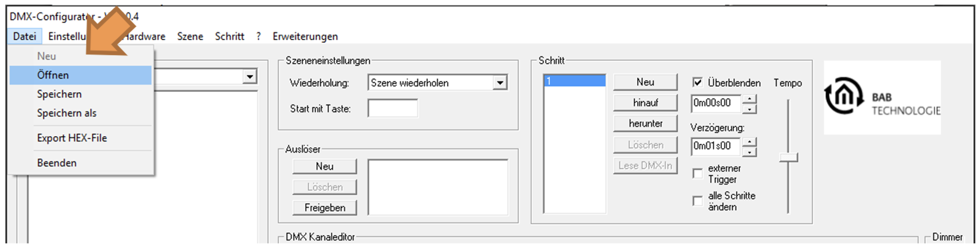Click the Freigeben button
The height and width of the screenshot is (250, 980).
point(325,208)
